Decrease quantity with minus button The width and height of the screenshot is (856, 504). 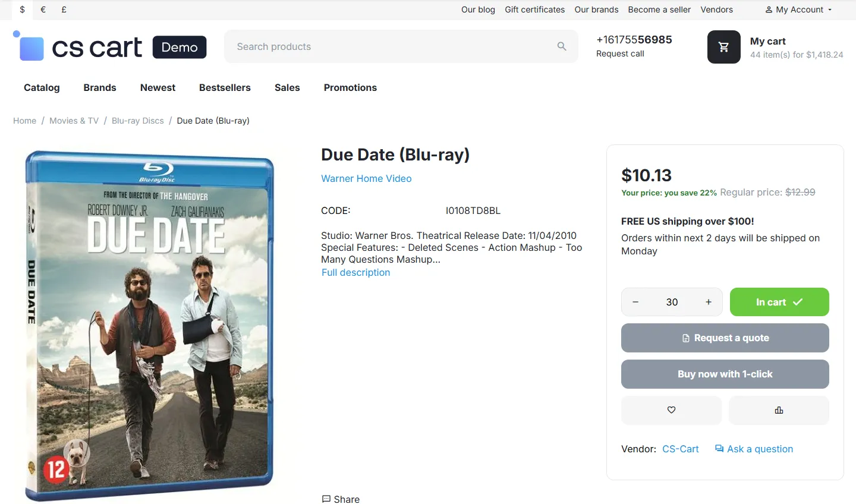tap(635, 302)
